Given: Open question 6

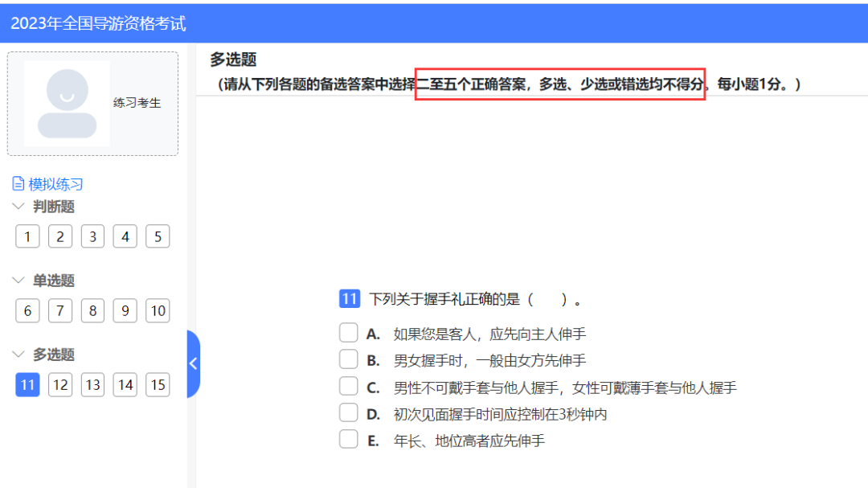Looking at the screenshot, I should (x=27, y=311).
